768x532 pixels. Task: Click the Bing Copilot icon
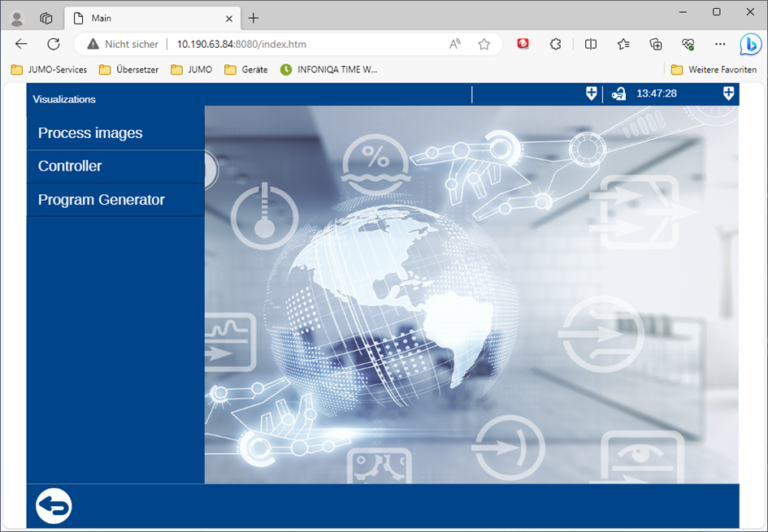(749, 44)
